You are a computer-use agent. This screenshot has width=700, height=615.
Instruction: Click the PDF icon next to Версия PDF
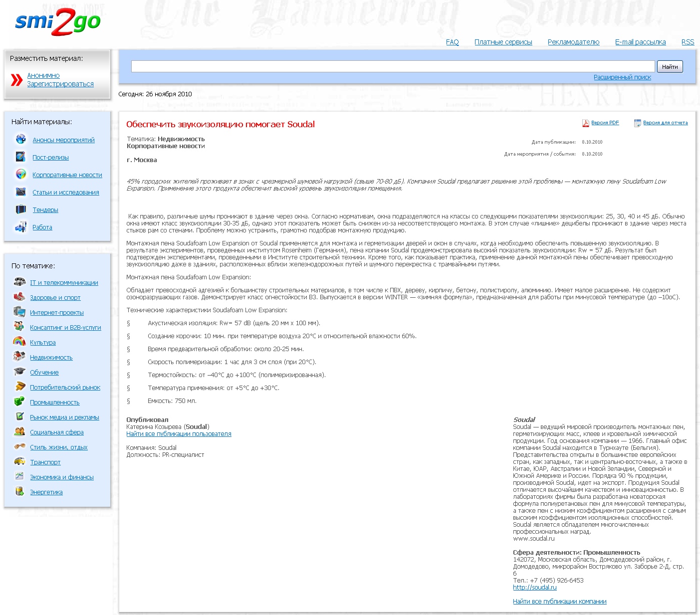click(586, 123)
